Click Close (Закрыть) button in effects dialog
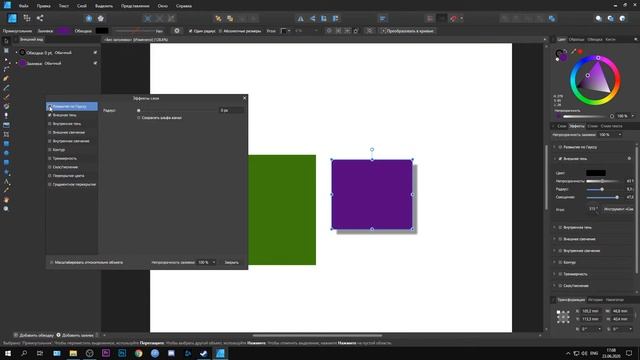This screenshot has height=360, width=640. coord(231,262)
